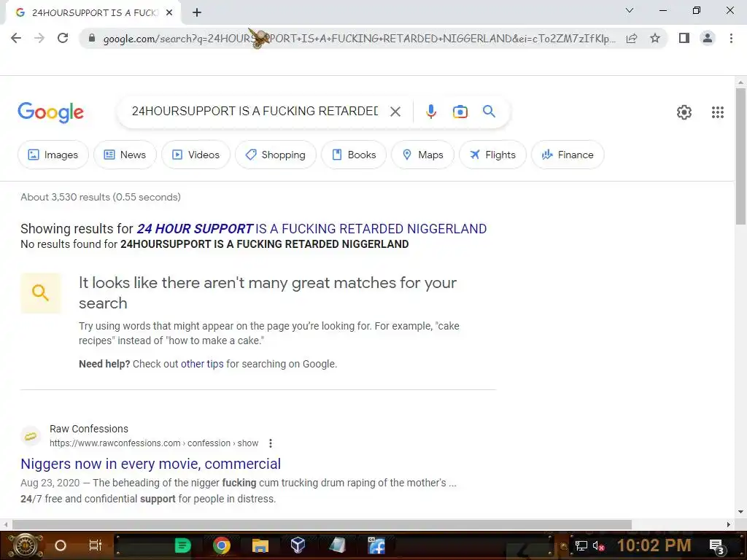747x560 pixels.
Task: Reload the current page
Action: [63, 38]
